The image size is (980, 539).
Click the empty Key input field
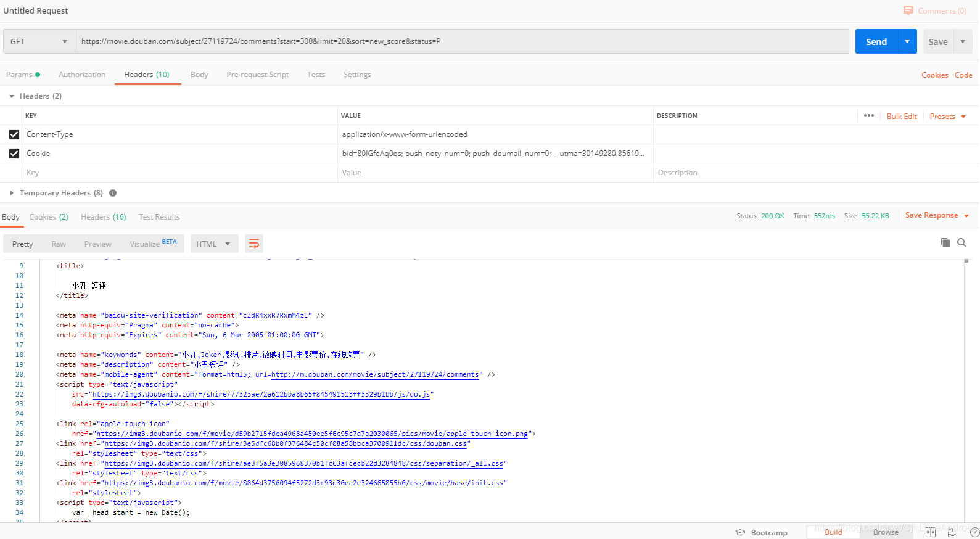point(180,173)
